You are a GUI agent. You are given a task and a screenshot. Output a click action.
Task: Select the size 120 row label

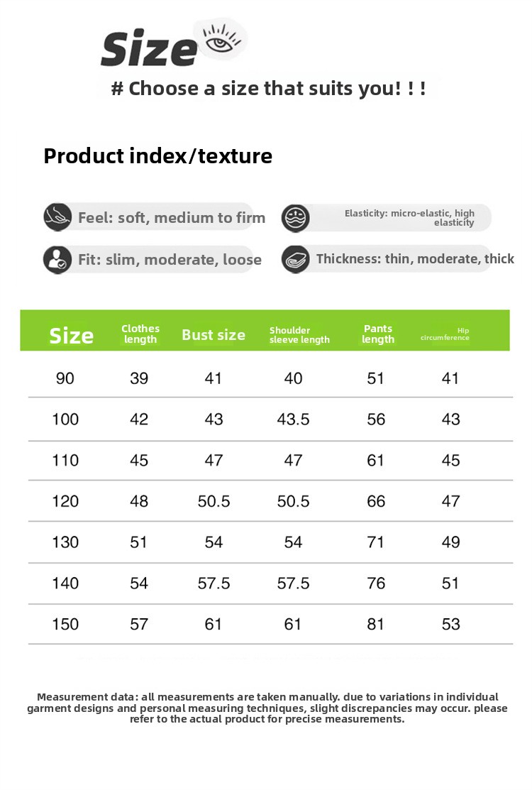[x=65, y=501]
